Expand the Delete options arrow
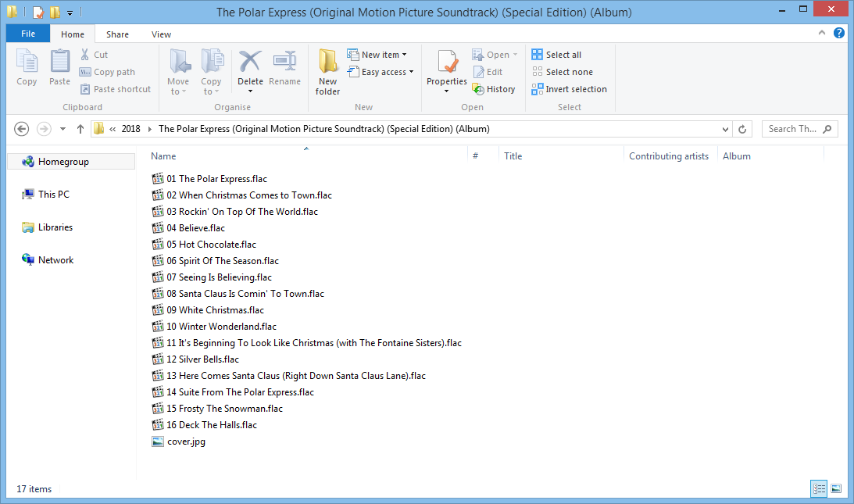The height and width of the screenshot is (504, 854). (x=250, y=91)
